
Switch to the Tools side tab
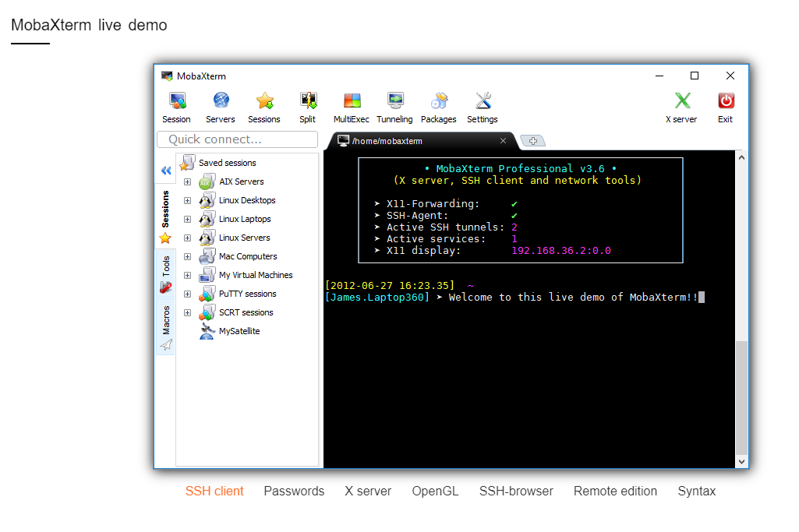[x=165, y=274]
